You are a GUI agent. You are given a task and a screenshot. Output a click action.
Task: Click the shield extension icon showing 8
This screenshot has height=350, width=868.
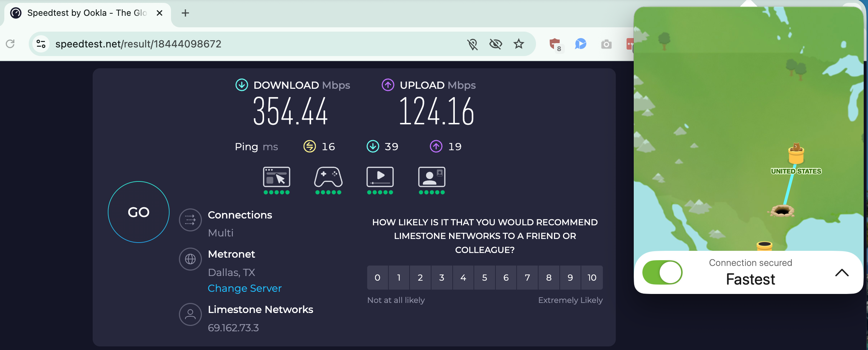(x=555, y=44)
